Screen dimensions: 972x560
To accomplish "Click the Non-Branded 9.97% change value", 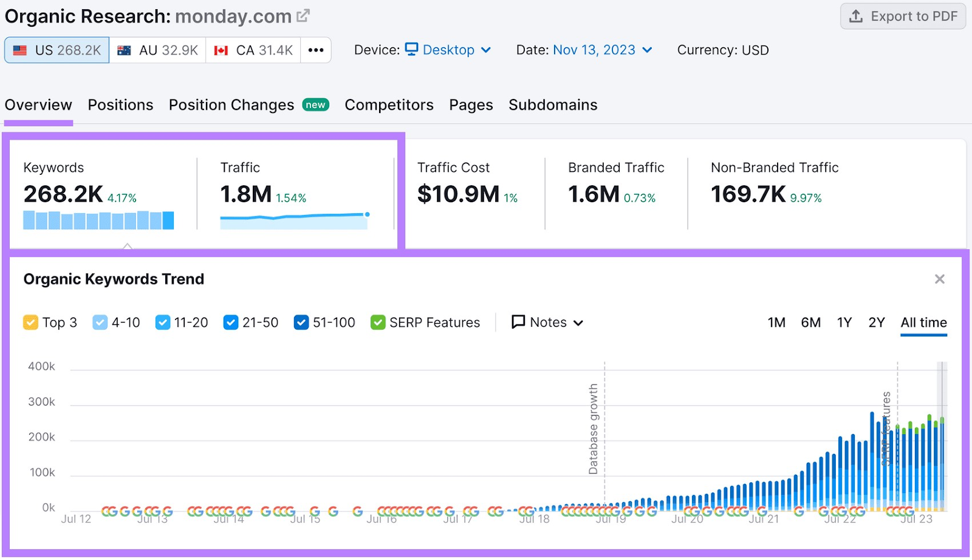I will 806,198.
